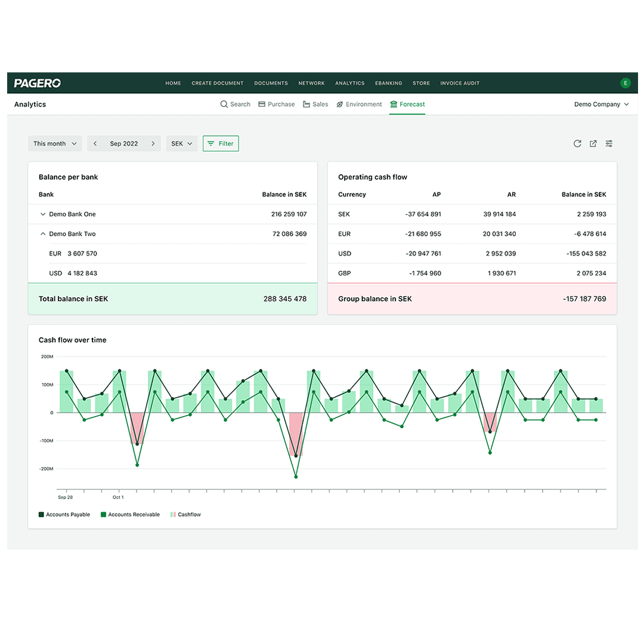The height and width of the screenshot is (644, 644).
Task: Open the INVOICE AUDIT menu item
Action: tap(460, 83)
